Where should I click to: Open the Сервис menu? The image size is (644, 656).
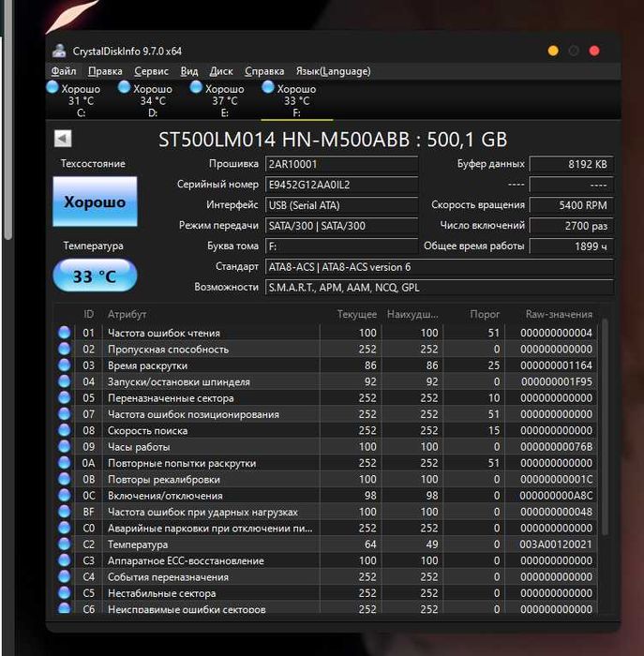[151, 71]
